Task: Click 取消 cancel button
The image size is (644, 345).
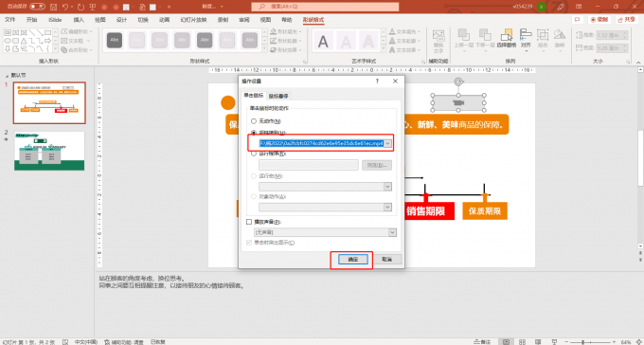Action: pyautogui.click(x=386, y=260)
